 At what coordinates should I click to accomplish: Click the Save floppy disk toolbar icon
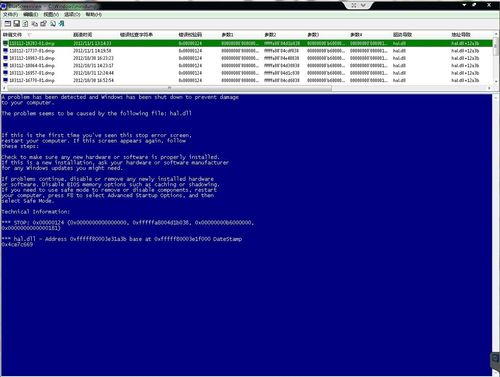coord(16,24)
